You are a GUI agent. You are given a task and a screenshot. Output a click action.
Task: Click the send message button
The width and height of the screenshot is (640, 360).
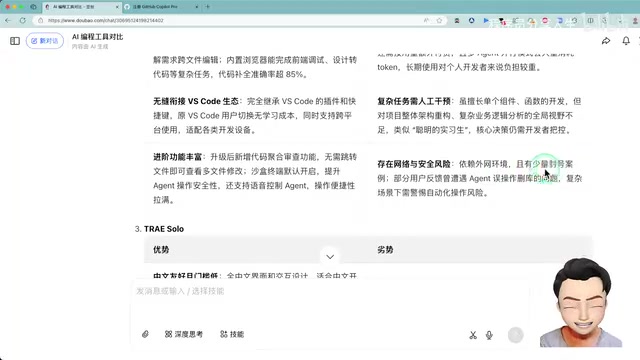click(x=516, y=335)
